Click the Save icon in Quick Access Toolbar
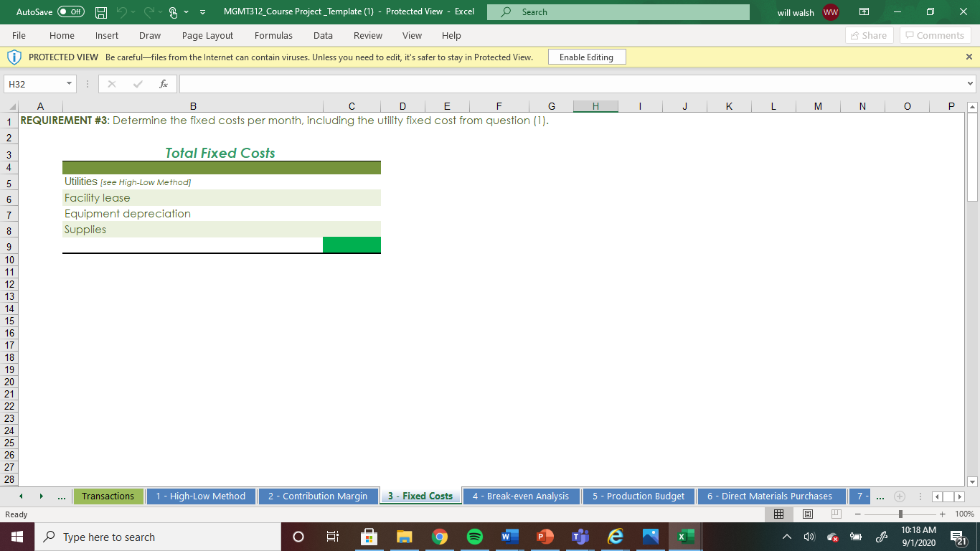Image resolution: width=980 pixels, height=551 pixels. (x=100, y=11)
